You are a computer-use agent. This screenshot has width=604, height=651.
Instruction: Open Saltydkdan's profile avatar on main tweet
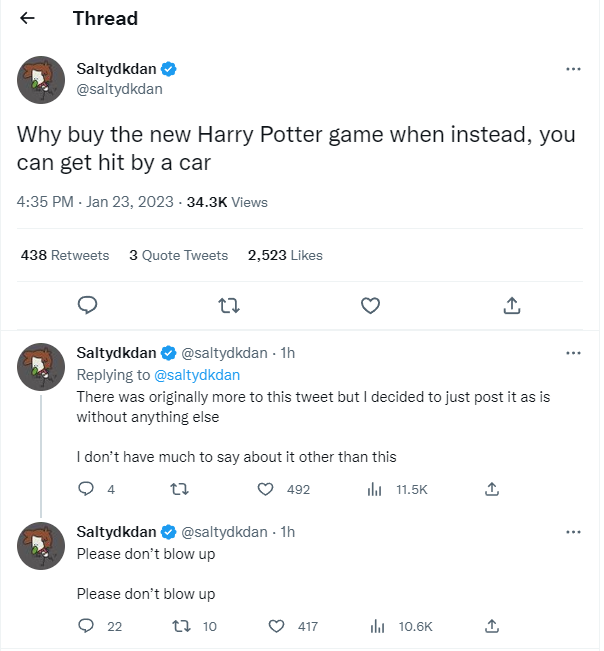[41, 79]
